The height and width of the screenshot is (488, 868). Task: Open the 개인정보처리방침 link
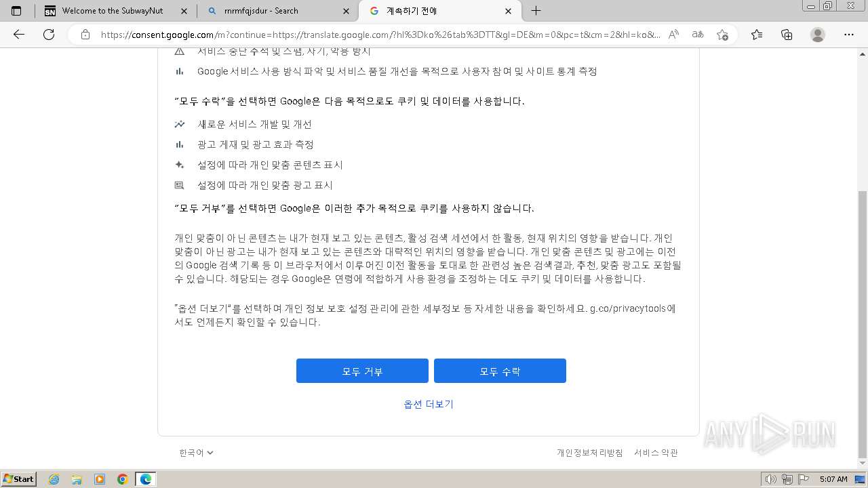(x=589, y=453)
